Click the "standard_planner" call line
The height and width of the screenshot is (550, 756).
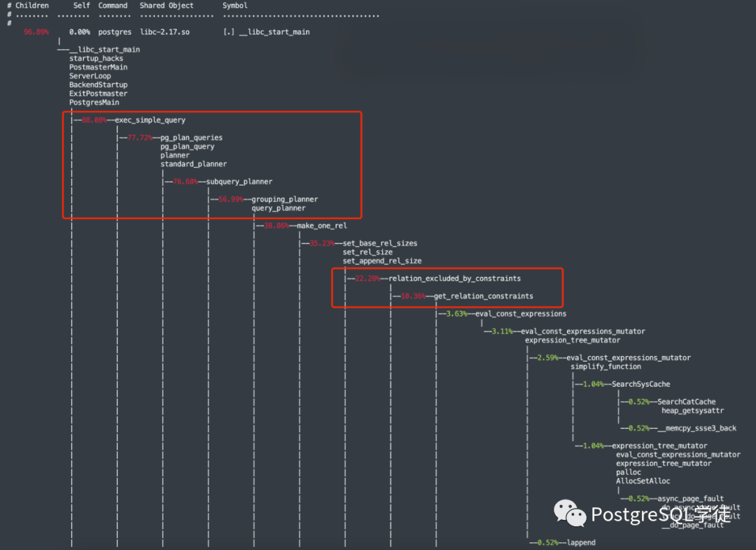click(x=193, y=164)
